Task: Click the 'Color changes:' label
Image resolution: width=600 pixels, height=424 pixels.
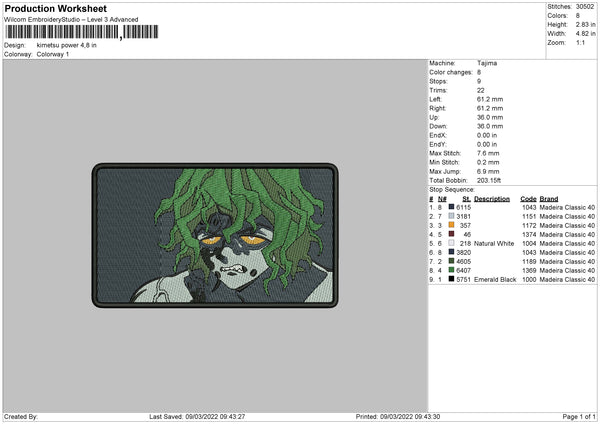Action: pyautogui.click(x=451, y=72)
